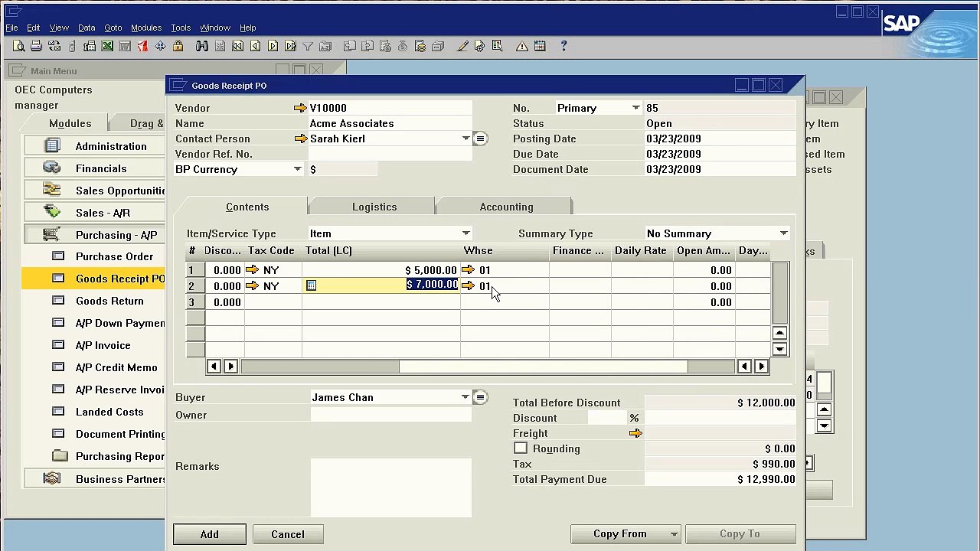Image resolution: width=980 pixels, height=551 pixels.
Task: Click the Cancel button
Action: point(288,534)
